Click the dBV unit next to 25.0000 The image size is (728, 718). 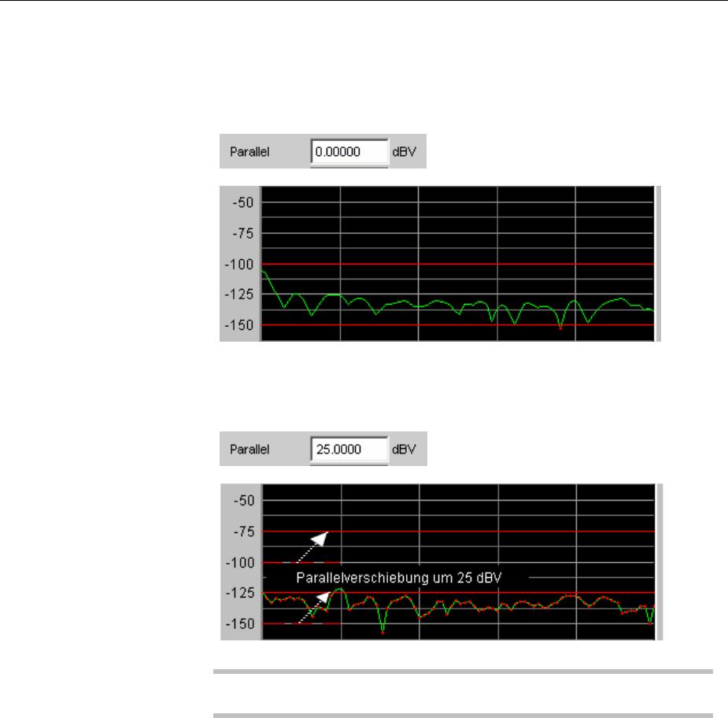pyautogui.click(x=404, y=449)
